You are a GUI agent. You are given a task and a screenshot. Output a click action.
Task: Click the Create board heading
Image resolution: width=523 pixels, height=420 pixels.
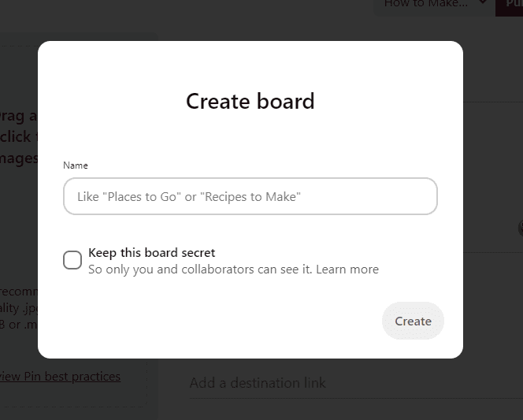click(x=250, y=101)
